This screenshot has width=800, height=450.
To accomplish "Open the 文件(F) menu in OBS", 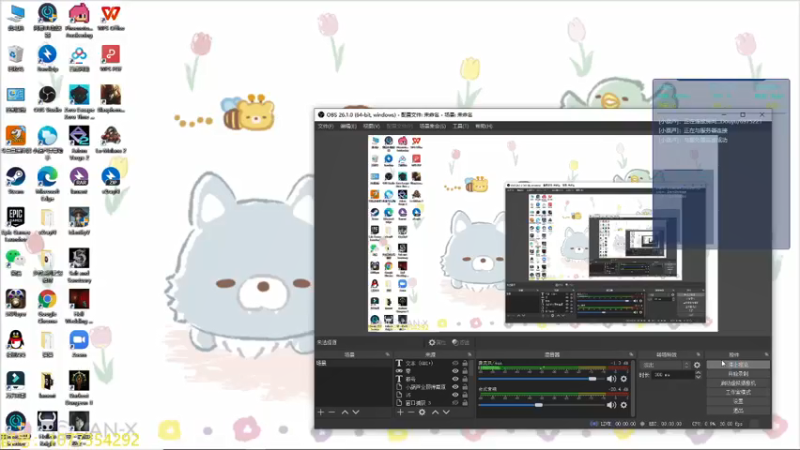I will pos(326,126).
